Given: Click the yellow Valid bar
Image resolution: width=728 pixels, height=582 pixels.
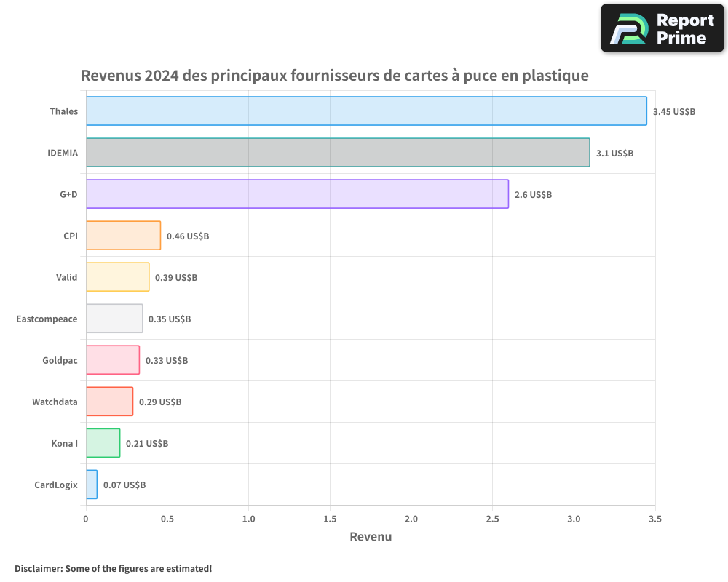Looking at the screenshot, I should click(117, 277).
